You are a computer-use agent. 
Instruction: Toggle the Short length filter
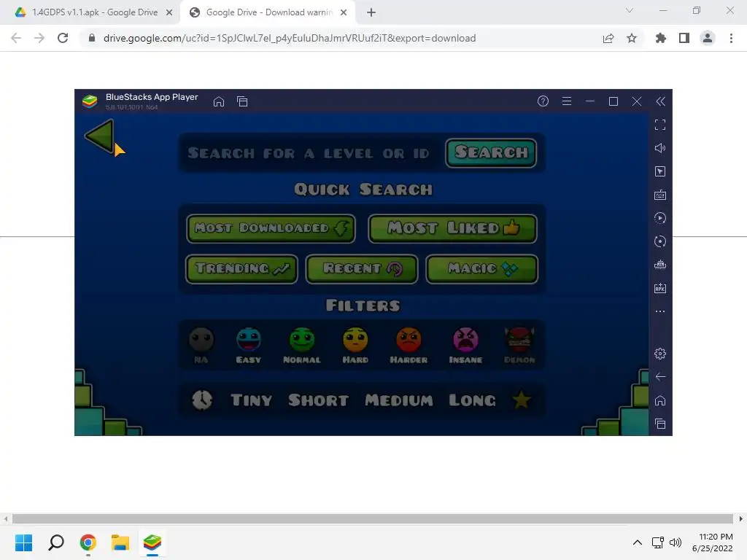coord(318,400)
